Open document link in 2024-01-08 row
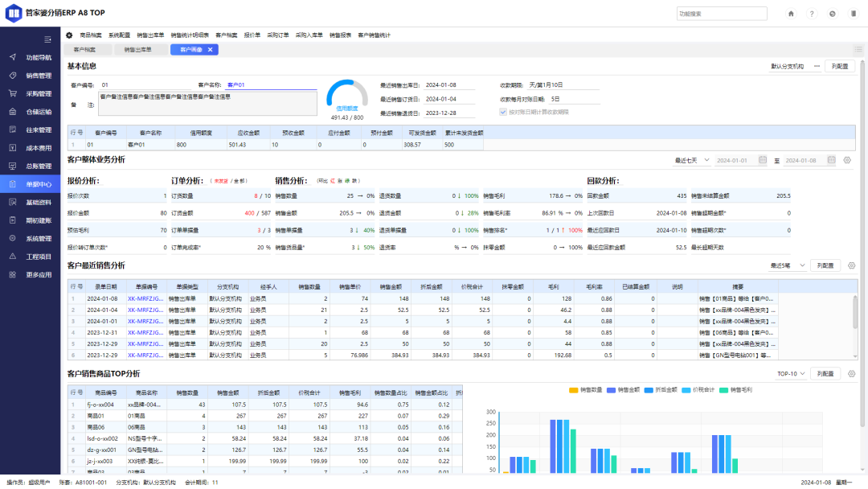Screen dimensions: 868x489 145,298
